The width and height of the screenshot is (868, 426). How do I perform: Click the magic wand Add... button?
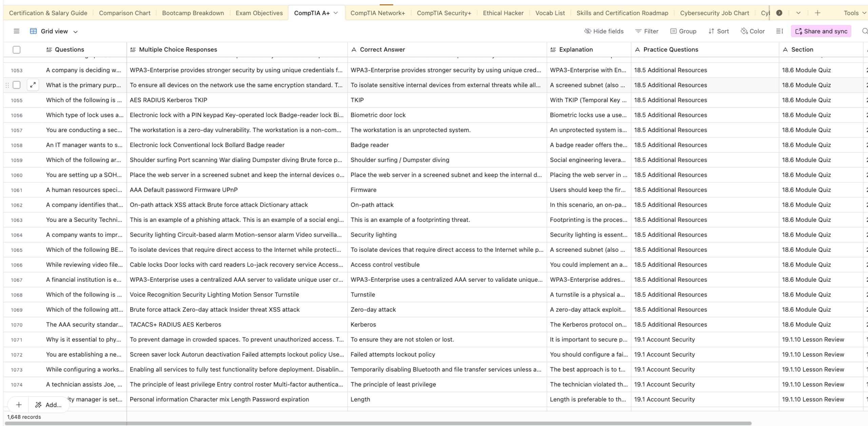48,405
